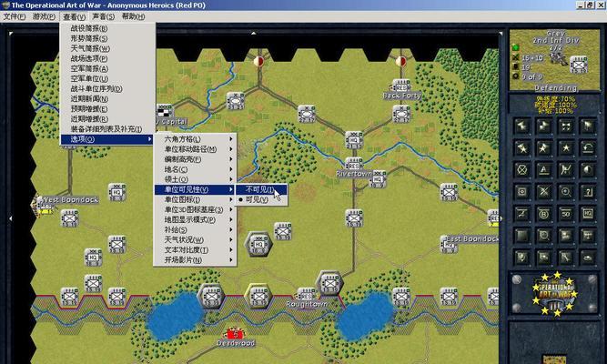Screen dimensions: 607x364
Task: Expand the 单位移动路径(M) submenu arrow
Action: (x=231, y=149)
